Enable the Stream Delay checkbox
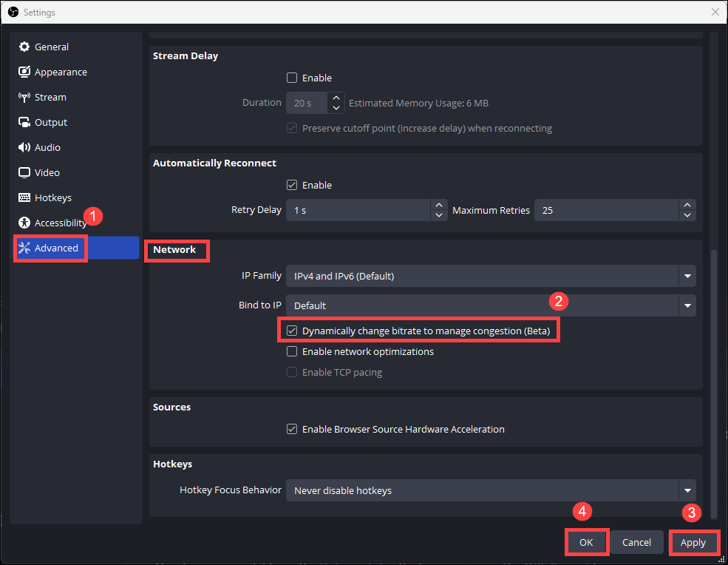 click(292, 78)
